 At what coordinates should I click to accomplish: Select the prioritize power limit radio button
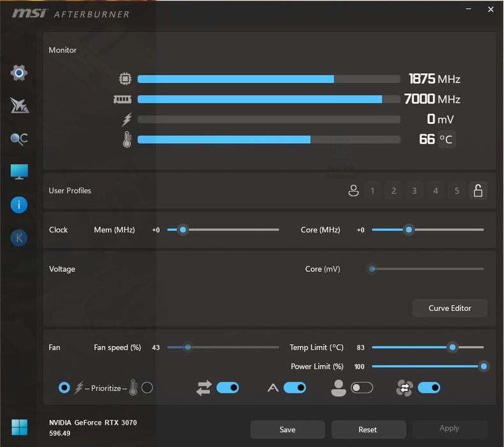(64, 388)
